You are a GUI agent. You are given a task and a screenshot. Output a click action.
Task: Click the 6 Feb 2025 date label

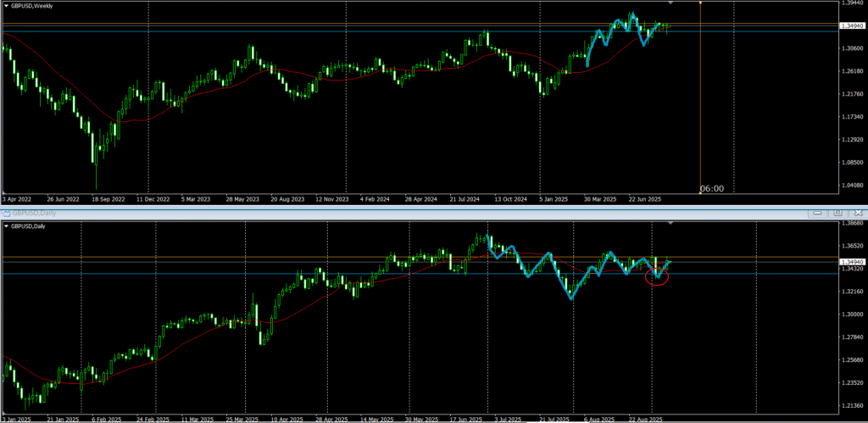click(x=106, y=420)
